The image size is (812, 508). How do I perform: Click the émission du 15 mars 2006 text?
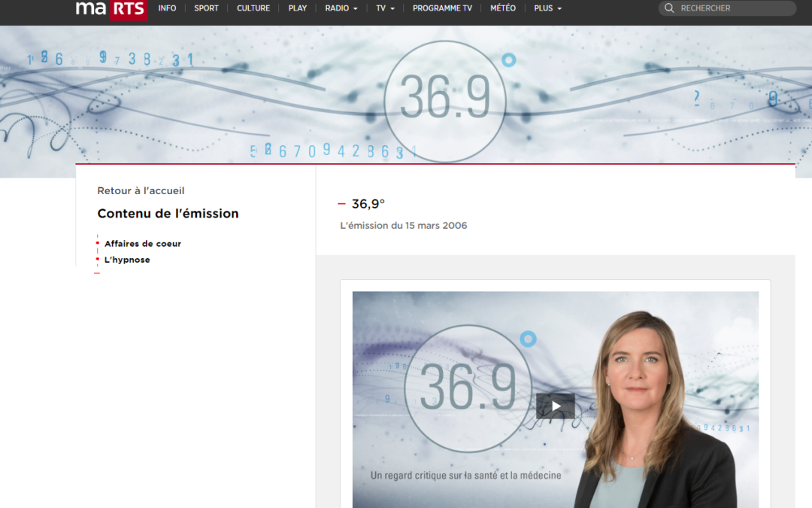click(404, 226)
